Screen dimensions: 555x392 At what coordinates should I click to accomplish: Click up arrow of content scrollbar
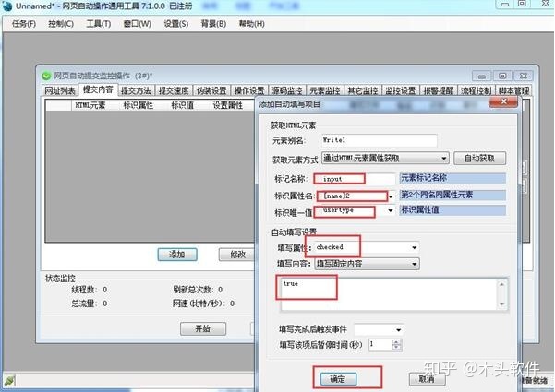coord(502,284)
